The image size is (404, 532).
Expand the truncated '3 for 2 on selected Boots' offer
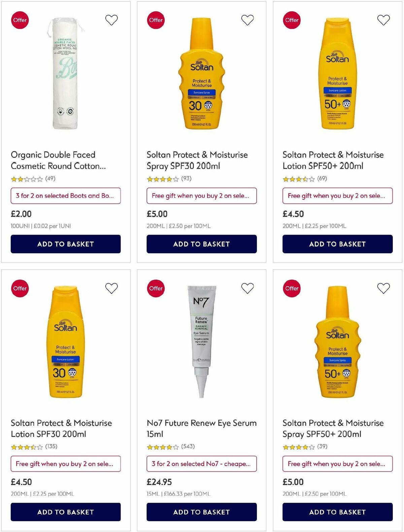point(65,196)
